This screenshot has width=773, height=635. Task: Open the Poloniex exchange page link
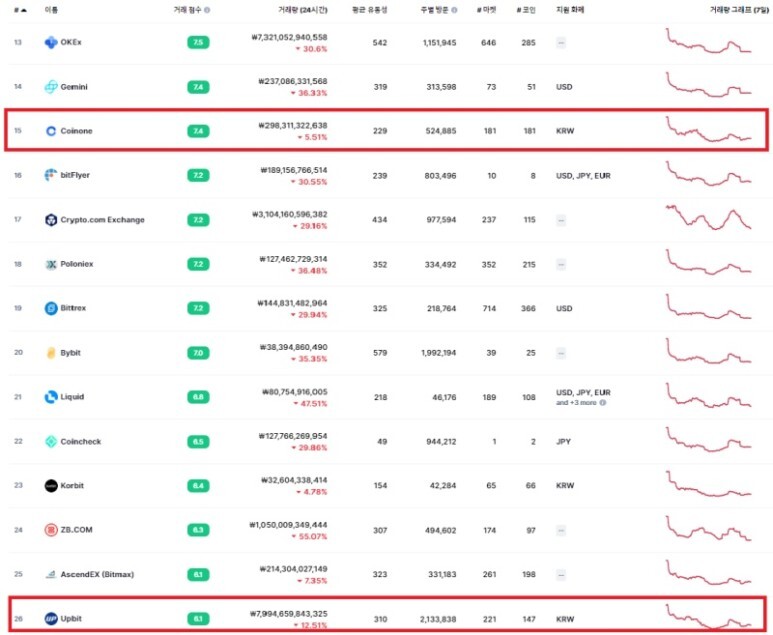77,264
